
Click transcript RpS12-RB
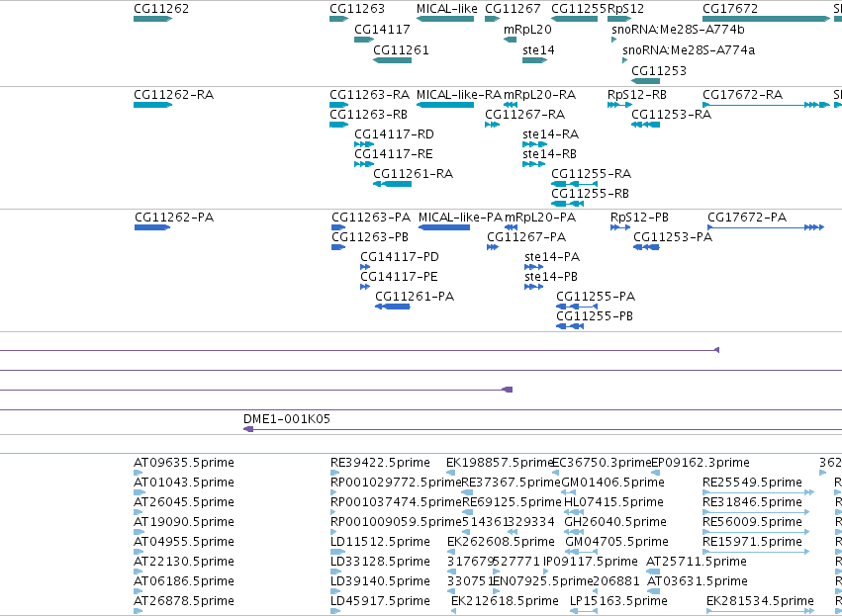tap(619, 105)
